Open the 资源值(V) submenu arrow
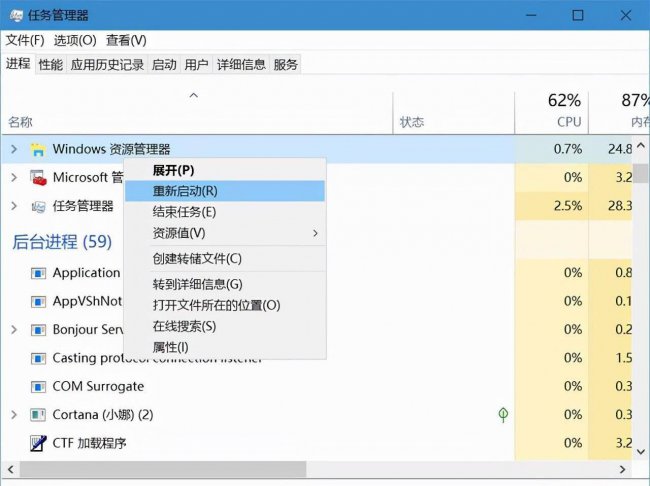 (315, 233)
